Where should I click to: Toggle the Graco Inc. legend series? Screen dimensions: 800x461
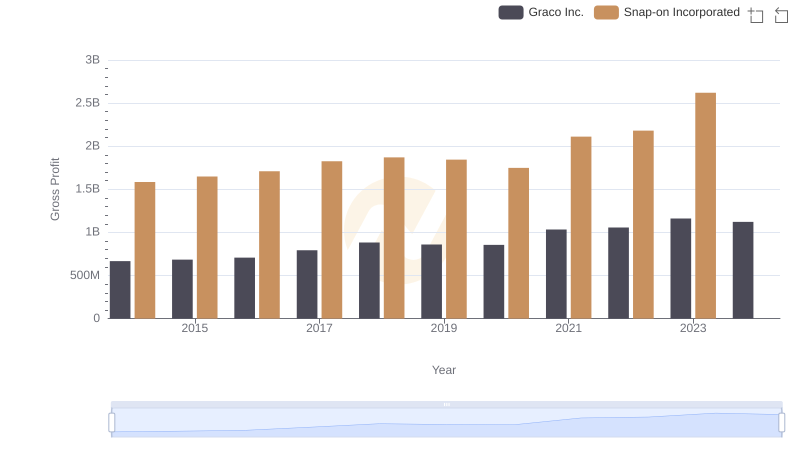[541, 12]
